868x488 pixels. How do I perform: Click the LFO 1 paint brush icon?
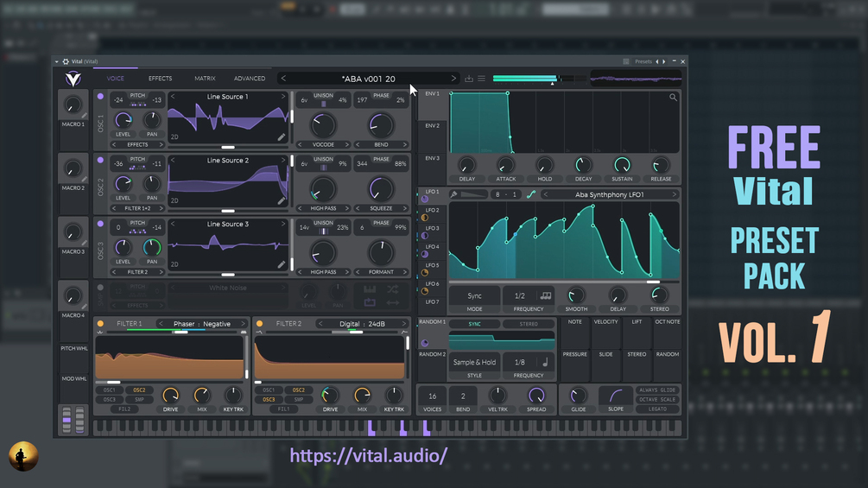[454, 194]
